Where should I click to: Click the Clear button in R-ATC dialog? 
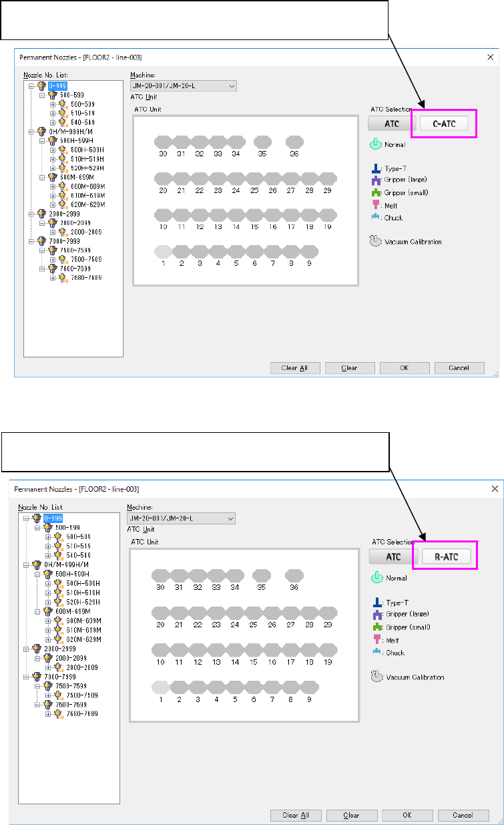click(x=351, y=815)
